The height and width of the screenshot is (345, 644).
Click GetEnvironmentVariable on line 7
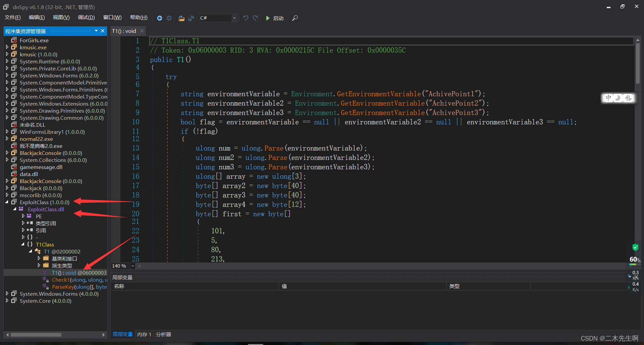tap(379, 94)
